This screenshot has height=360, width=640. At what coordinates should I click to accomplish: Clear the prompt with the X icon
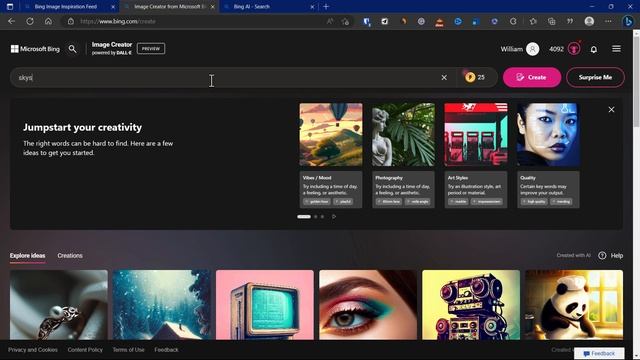[444, 78]
